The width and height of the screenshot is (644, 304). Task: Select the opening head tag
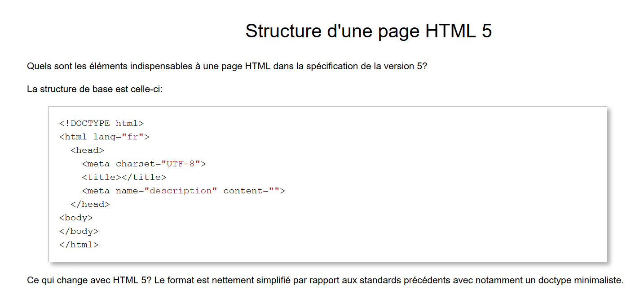(87, 150)
